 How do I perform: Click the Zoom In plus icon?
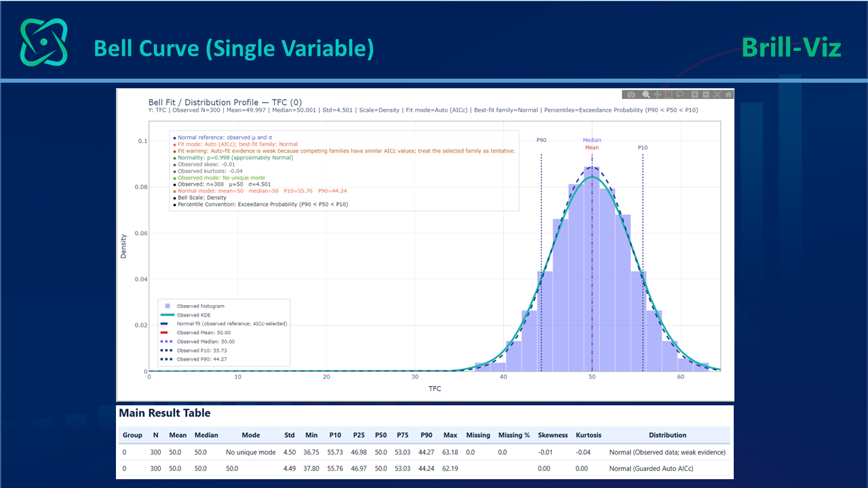pos(695,95)
